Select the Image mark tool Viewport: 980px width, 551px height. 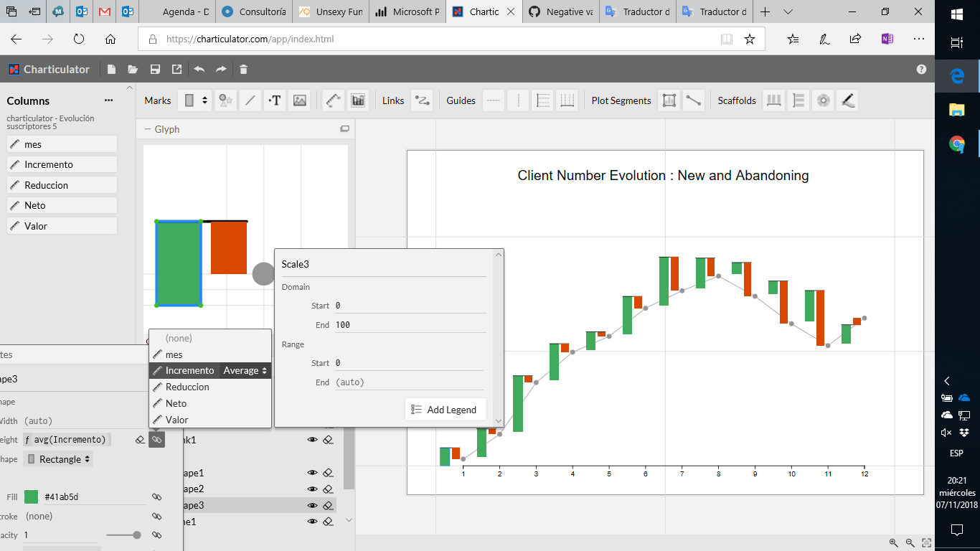[x=299, y=100]
